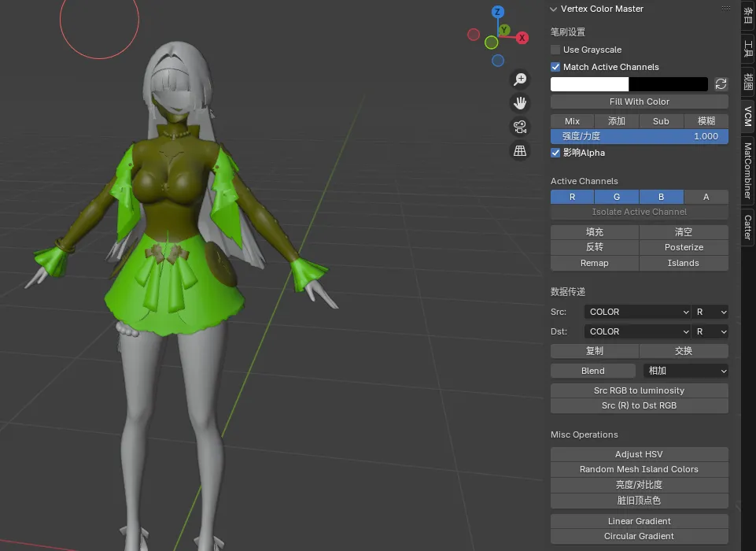
Task: Click the 强度/力度 strength slider
Action: 640,136
